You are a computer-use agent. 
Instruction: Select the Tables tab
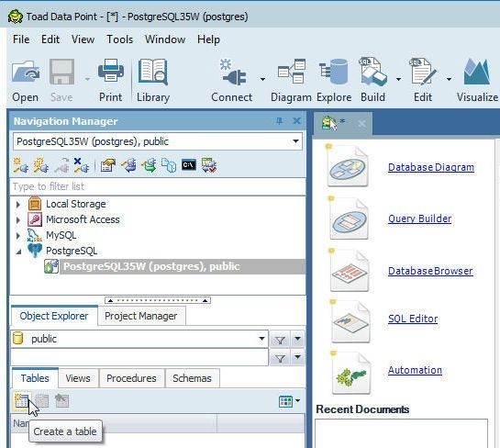click(35, 378)
